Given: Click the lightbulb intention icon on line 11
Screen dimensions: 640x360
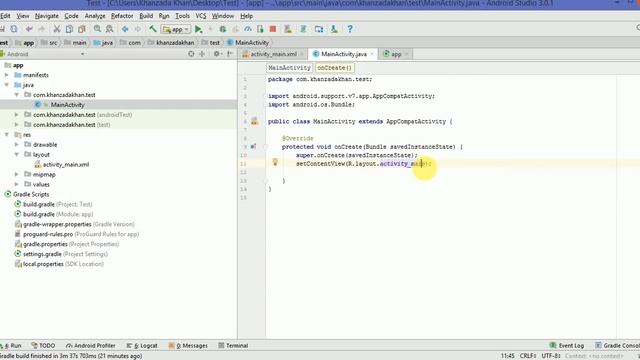Looking at the screenshot, I should click(x=275, y=162).
